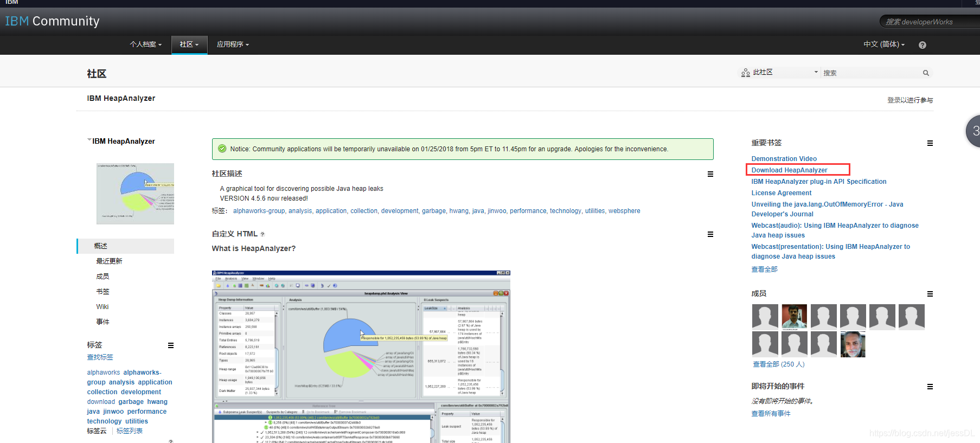This screenshot has width=980, height=443.
Task: Select 成员 in the sidebar navigation
Action: tap(103, 277)
